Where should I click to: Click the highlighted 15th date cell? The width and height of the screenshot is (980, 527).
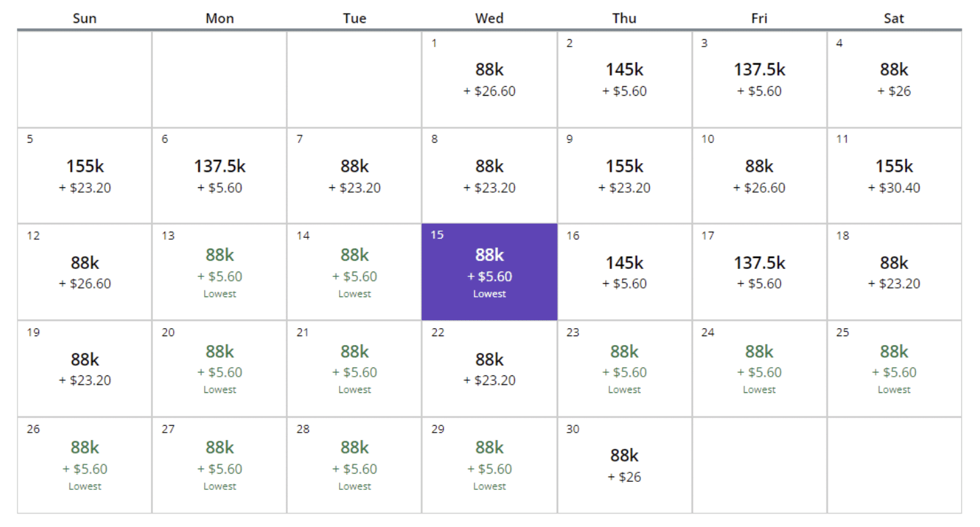pyautogui.click(x=489, y=272)
